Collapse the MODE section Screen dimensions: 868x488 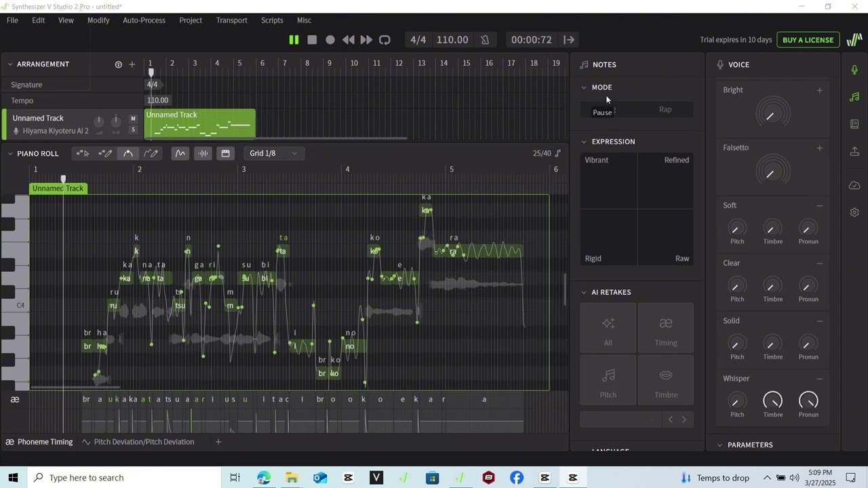click(x=584, y=87)
